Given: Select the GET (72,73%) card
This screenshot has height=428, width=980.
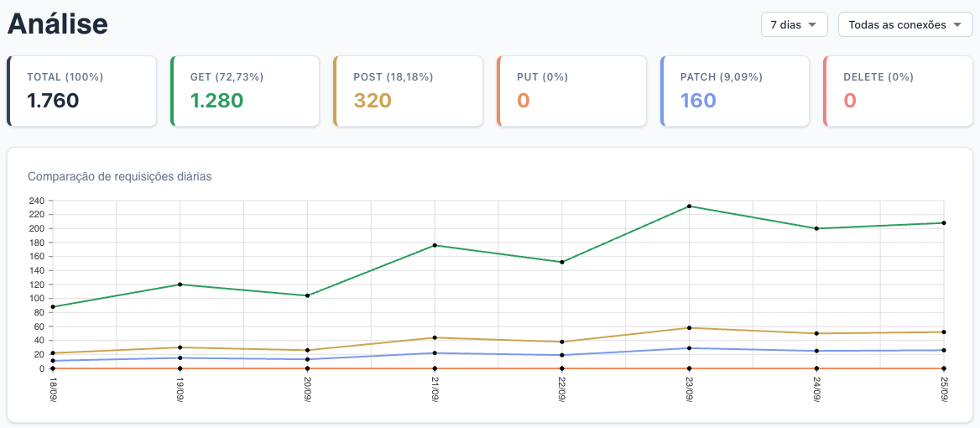Looking at the screenshot, I should (x=245, y=91).
